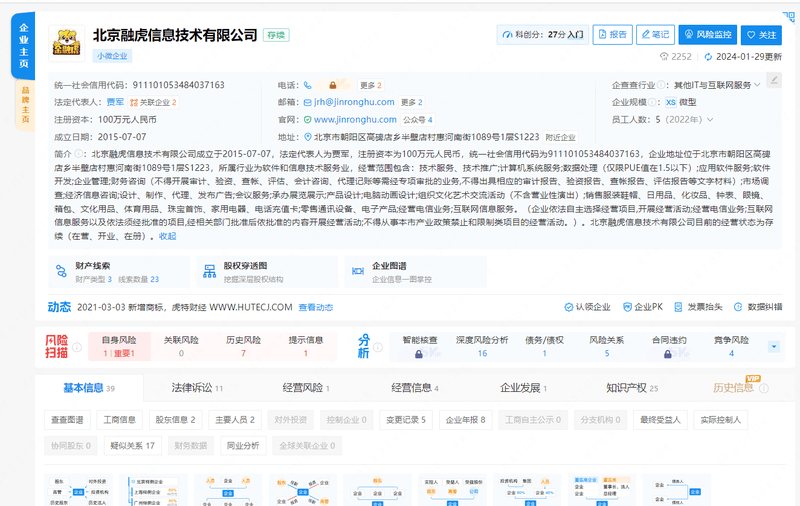Viewport: 800px width, 506px height.
Task: Click the refresh icon beside 2024-01-29更新
Action: [x=708, y=57]
